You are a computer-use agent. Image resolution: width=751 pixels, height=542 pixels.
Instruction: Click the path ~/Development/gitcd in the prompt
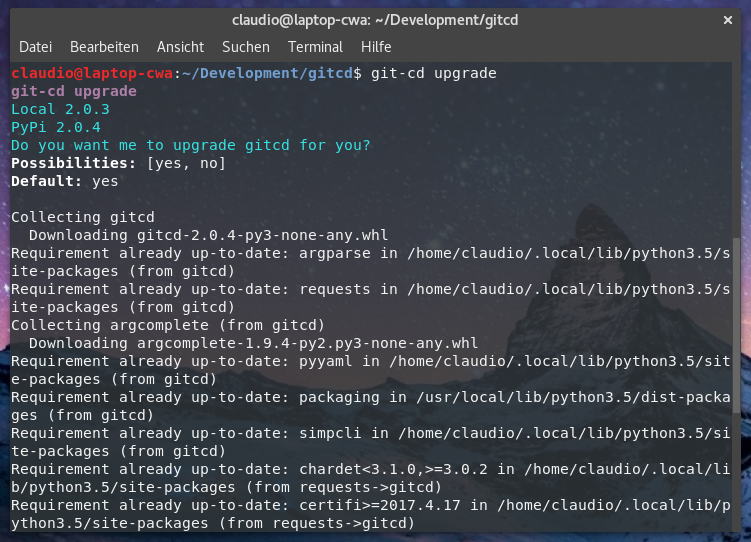(x=268, y=73)
